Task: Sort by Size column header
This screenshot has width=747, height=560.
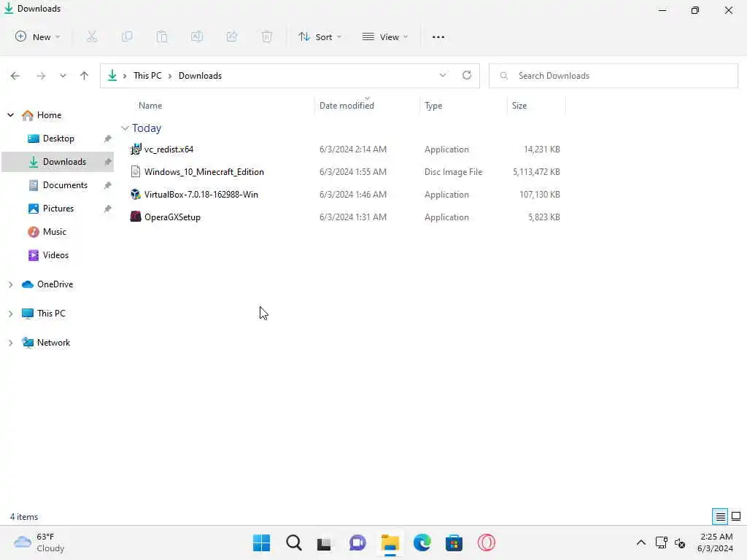Action: point(519,106)
